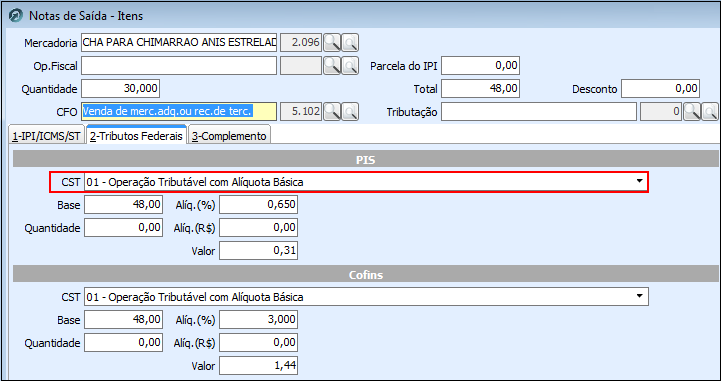The image size is (721, 381).
Task: Click the 'Notas de Saída - Itens' window title
Action: pyautogui.click(x=86, y=16)
